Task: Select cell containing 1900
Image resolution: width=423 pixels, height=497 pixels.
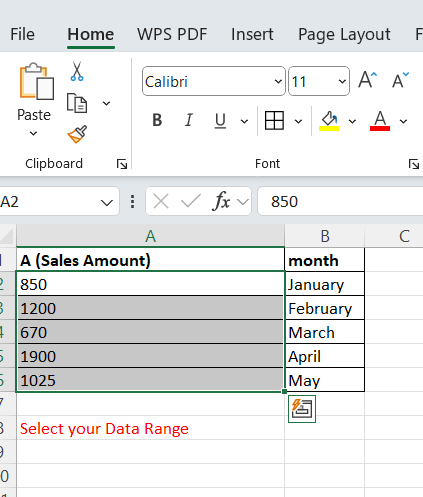Action: (150, 356)
